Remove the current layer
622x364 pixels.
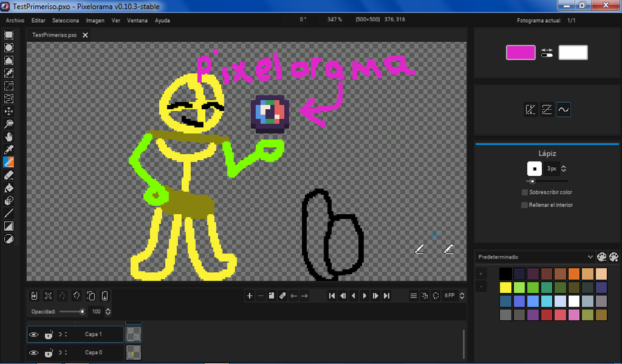(x=48, y=296)
